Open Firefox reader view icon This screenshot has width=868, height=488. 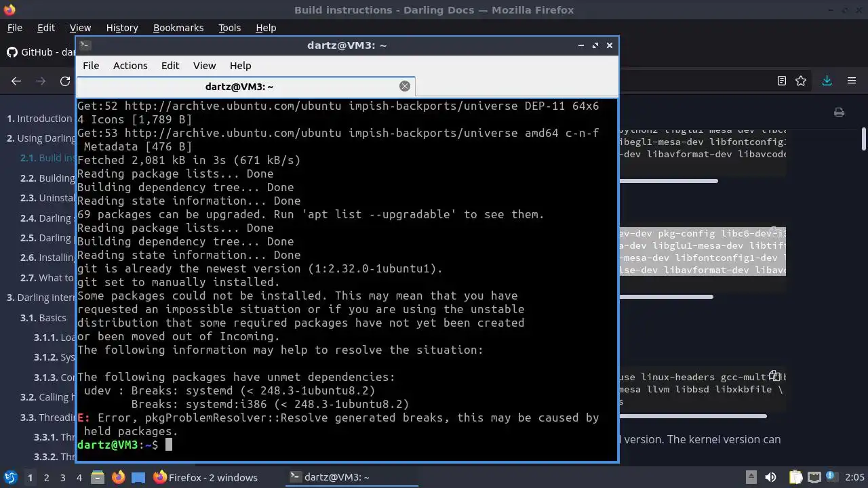click(x=782, y=81)
